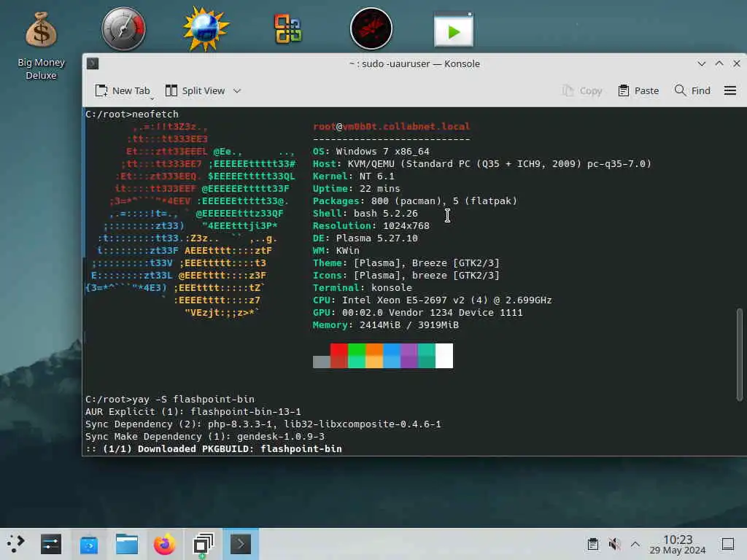Click the show desktop button
Image resolution: width=747 pixels, height=560 pixels.
point(727,544)
